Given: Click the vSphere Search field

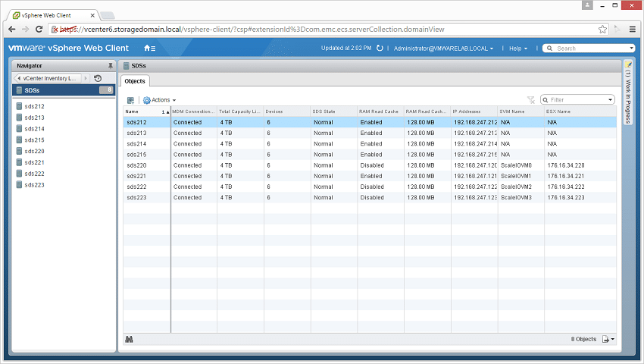Looking at the screenshot, I should coord(589,49).
